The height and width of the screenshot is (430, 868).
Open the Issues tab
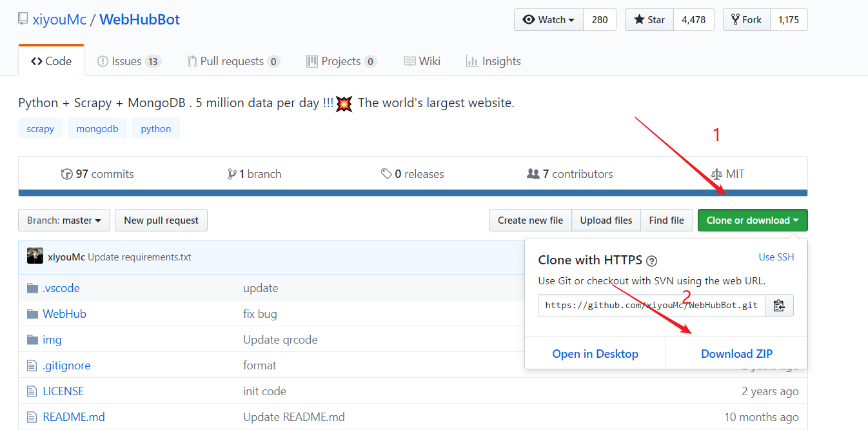click(x=129, y=61)
